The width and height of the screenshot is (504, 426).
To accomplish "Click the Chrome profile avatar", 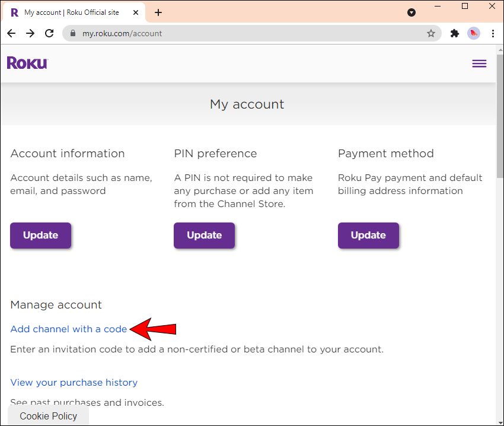I will [473, 34].
